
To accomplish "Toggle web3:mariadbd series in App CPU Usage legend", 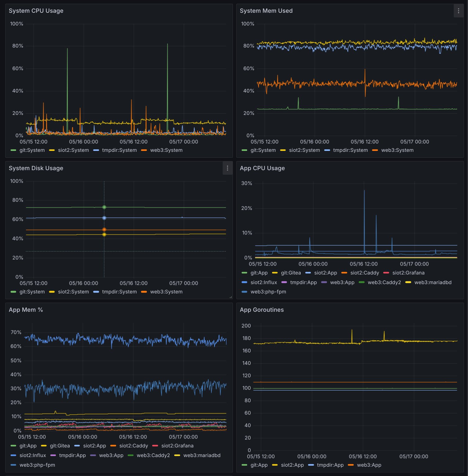I will coord(433,283).
